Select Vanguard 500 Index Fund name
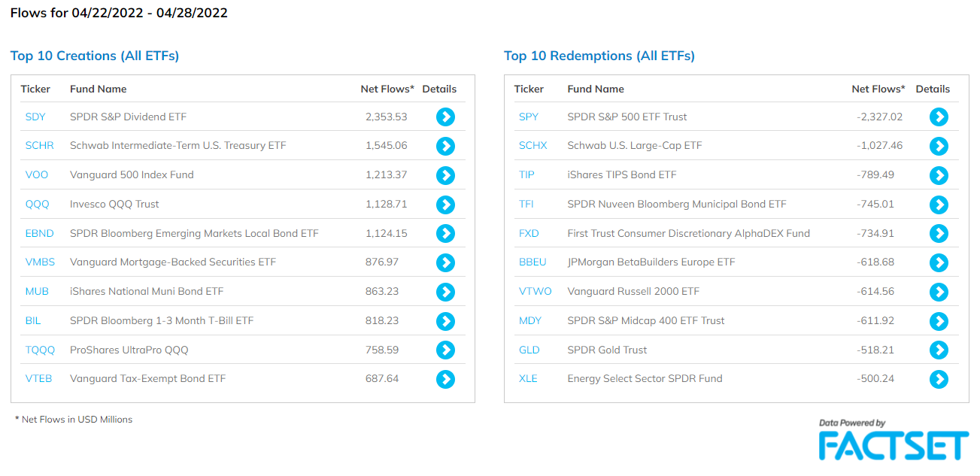Image resolution: width=980 pixels, height=476 pixels. [x=132, y=175]
